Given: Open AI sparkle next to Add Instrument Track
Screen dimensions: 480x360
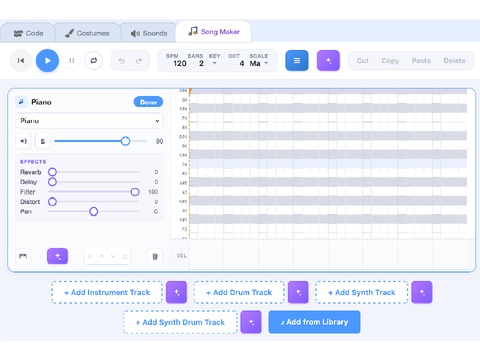Looking at the screenshot, I should pos(177,292).
